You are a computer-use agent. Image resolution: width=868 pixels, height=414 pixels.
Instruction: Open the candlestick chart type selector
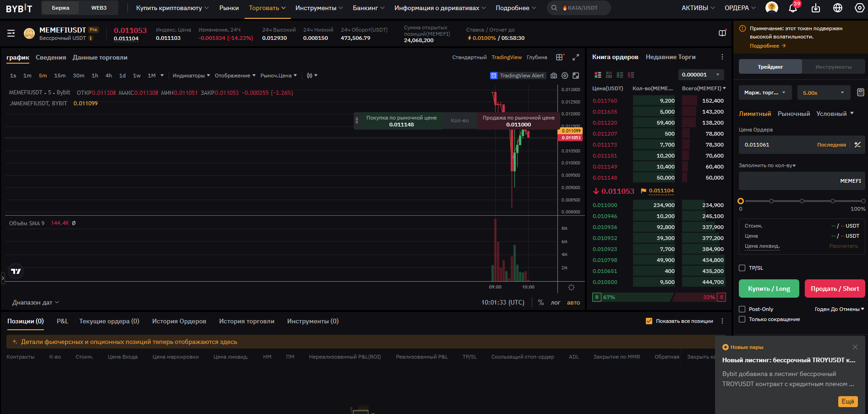[x=312, y=76]
